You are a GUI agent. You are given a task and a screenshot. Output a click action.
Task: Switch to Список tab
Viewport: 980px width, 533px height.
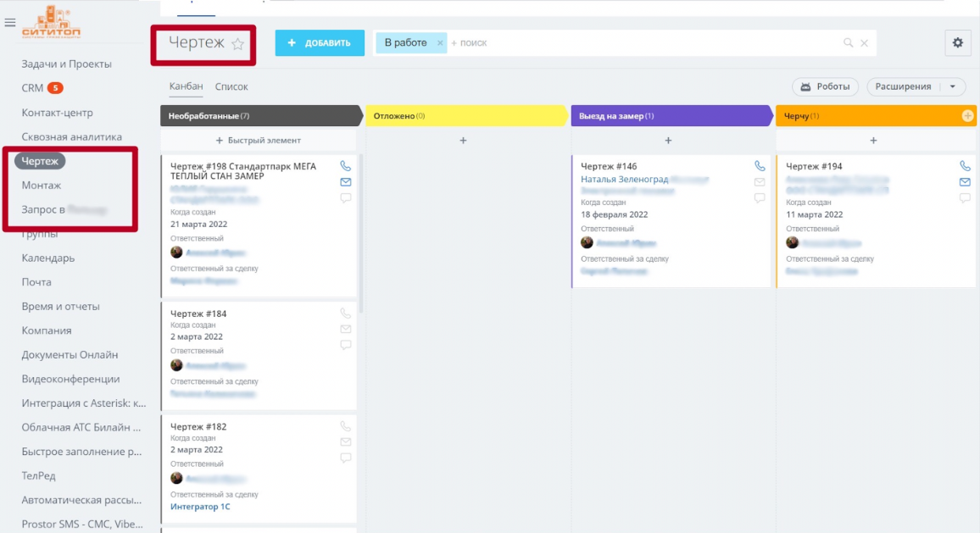pos(231,86)
